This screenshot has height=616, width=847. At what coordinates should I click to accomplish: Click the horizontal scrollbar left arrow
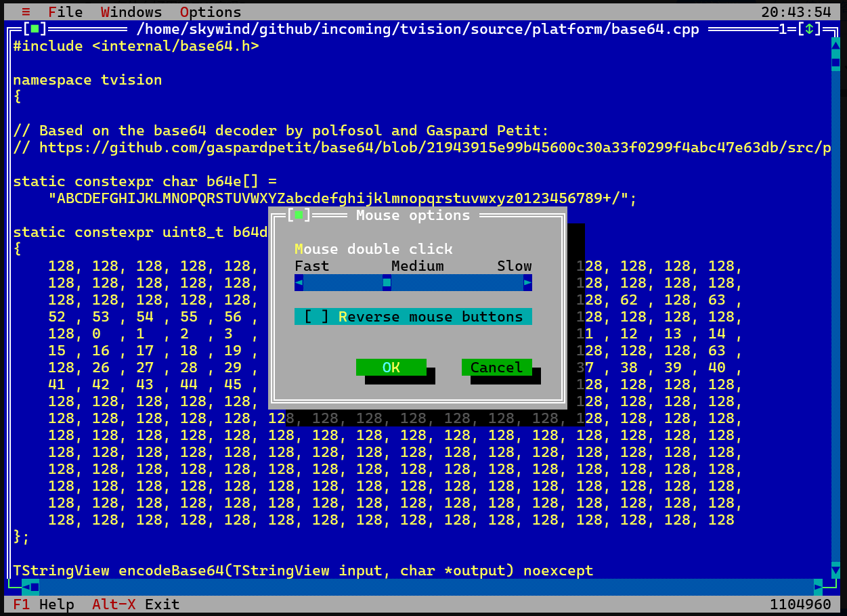(x=26, y=587)
